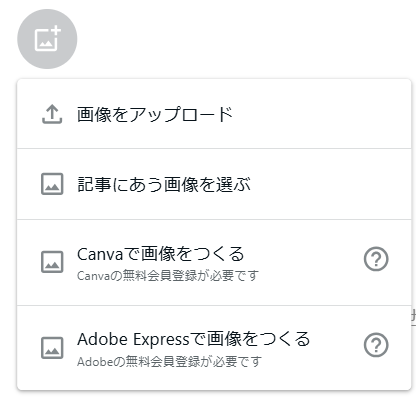Viewport: 416px width, 398px height.
Task: Select Adobe Expressで画像をつくる option
Action: [214, 347]
